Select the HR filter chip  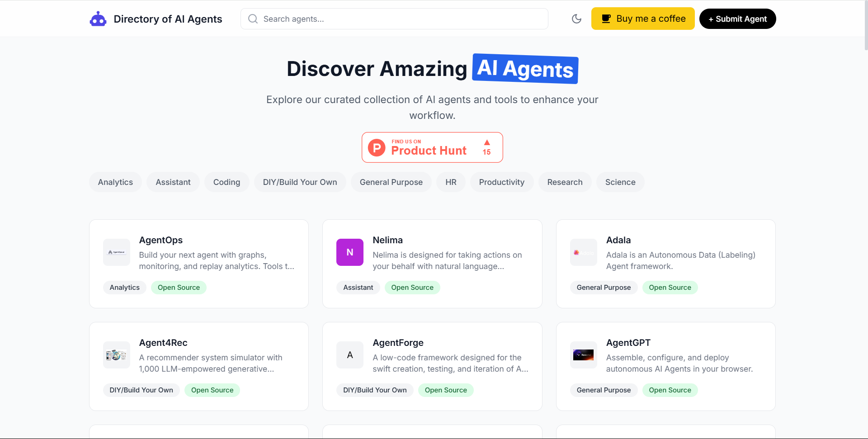(451, 182)
